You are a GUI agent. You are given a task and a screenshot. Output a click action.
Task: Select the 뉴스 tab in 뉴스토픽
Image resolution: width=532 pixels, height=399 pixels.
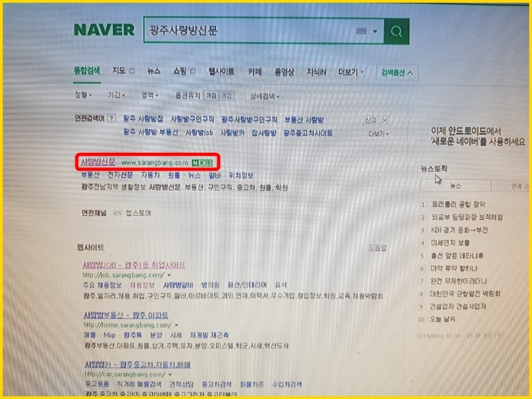click(456, 186)
